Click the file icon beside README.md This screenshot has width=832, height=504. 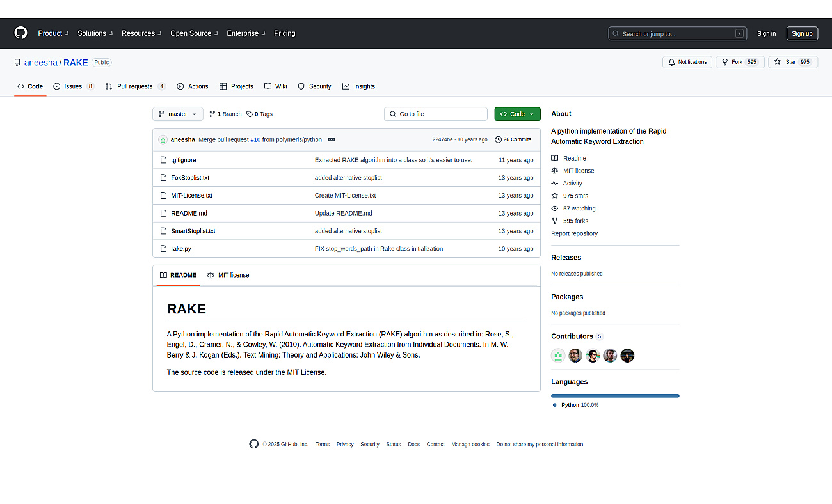coord(164,213)
